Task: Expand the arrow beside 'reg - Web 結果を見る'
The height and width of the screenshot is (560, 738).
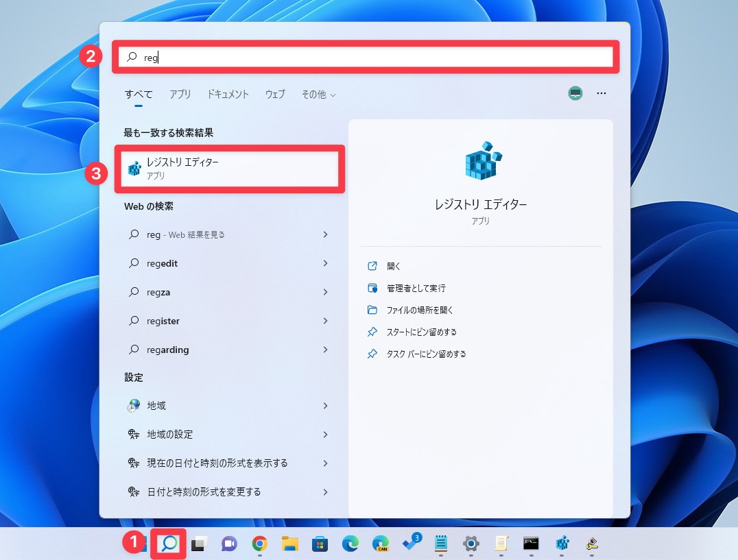Action: 325,234
